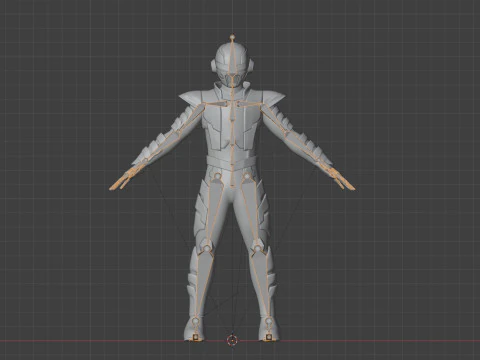Click the 3D cursor between the feet
This screenshot has height=360, width=480.
pos(232,340)
